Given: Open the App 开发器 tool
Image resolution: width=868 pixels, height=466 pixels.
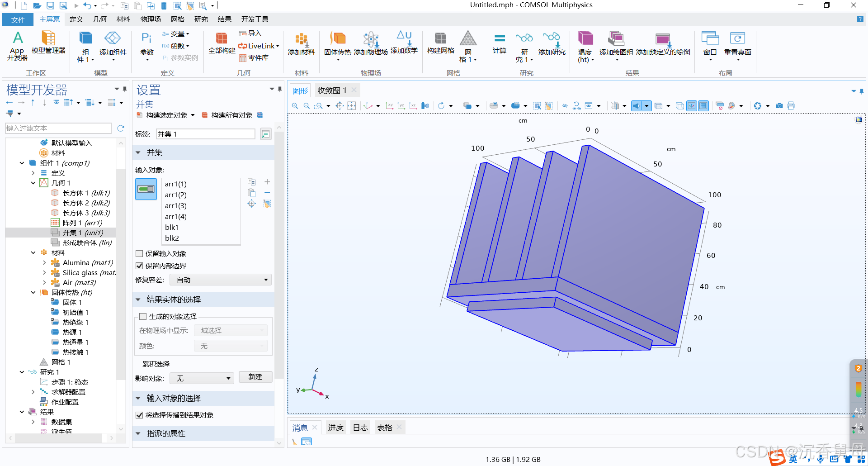Looking at the screenshot, I should pos(17,46).
